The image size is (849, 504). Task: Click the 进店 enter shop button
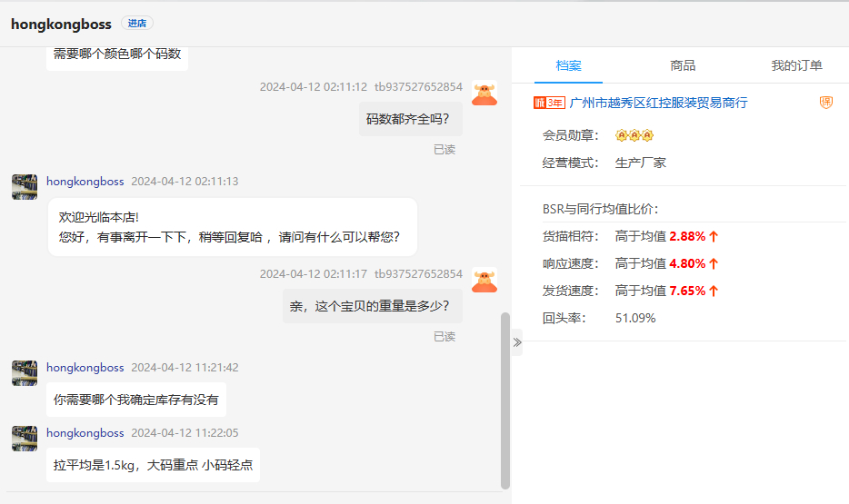click(x=137, y=24)
